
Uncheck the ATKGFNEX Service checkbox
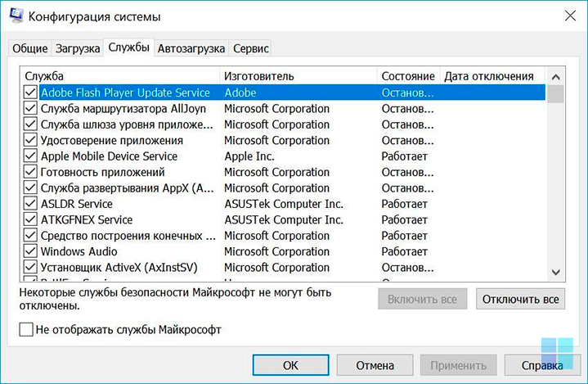pos(30,219)
